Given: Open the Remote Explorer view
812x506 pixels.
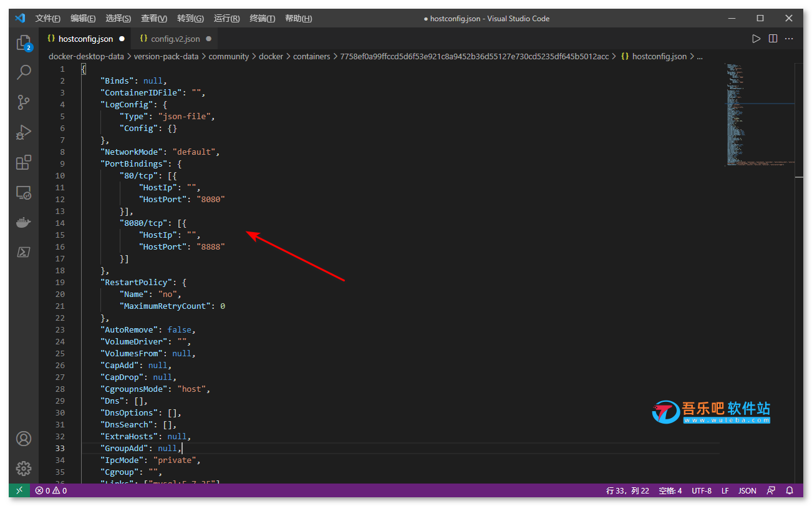Looking at the screenshot, I should point(23,193).
